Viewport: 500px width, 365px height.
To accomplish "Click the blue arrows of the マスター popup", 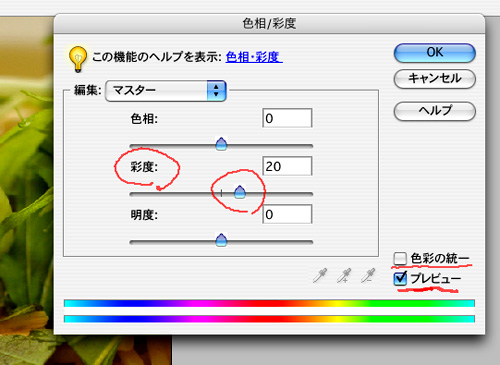I will 216,91.
